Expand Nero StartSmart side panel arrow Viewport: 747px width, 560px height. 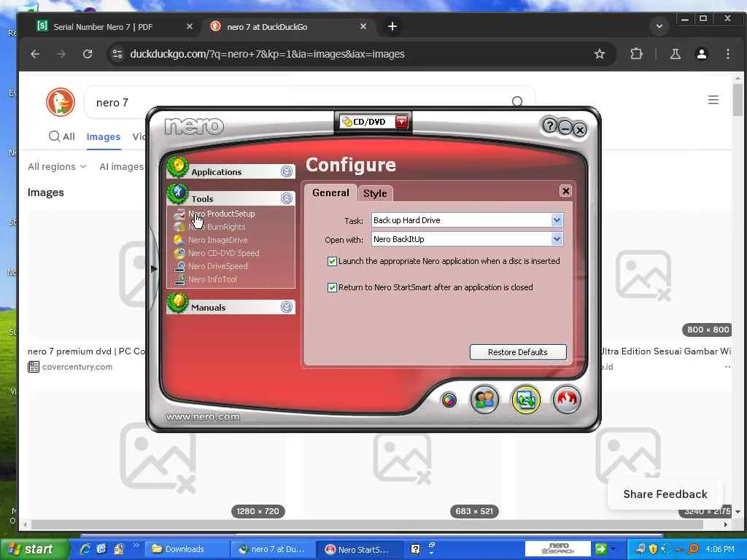click(153, 269)
